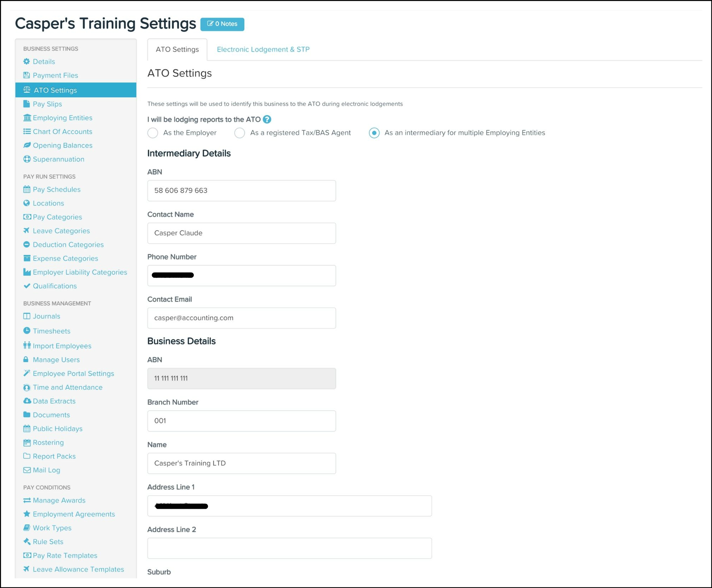
Task: Click the clock icon next to Timesheets
Action: [27, 331]
